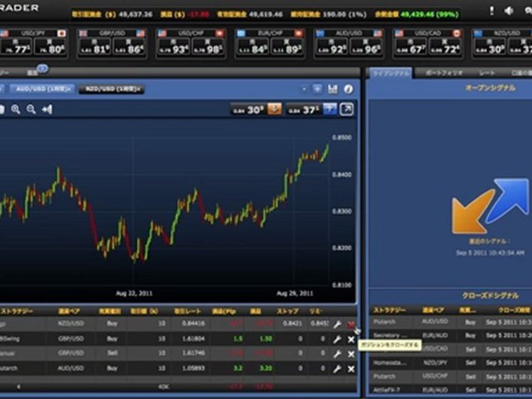Close the AUD/USD Buy position
Viewport: 532px width, 399px height.
351,369
